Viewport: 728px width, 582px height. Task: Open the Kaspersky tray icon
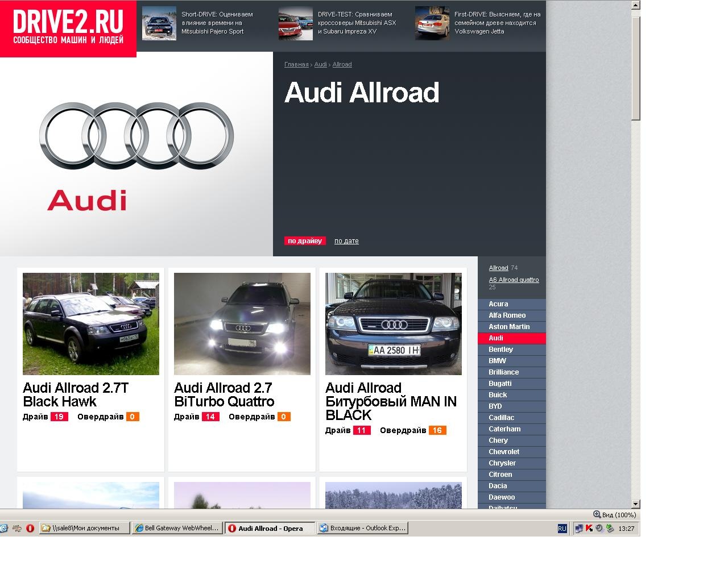click(x=589, y=528)
